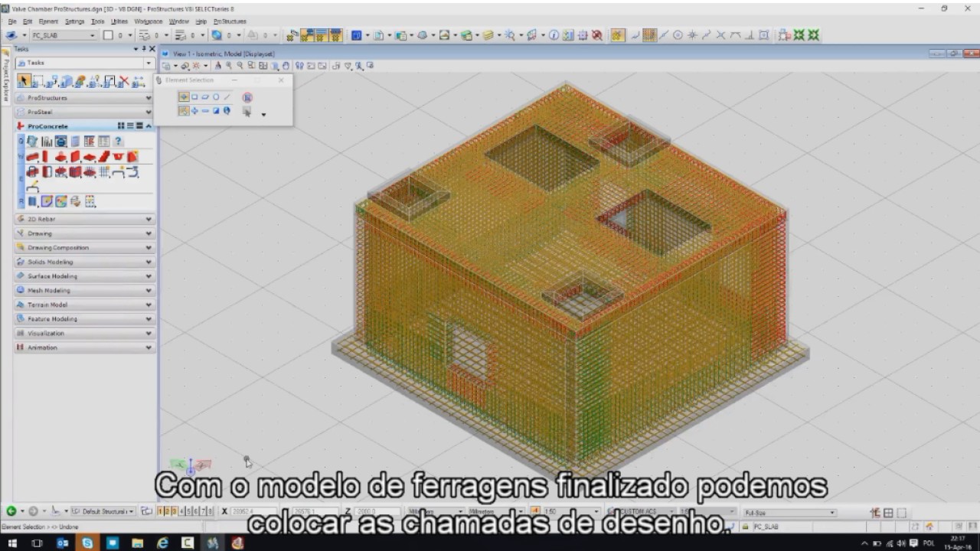
Task: Select the red concrete column tool
Action: (45, 156)
